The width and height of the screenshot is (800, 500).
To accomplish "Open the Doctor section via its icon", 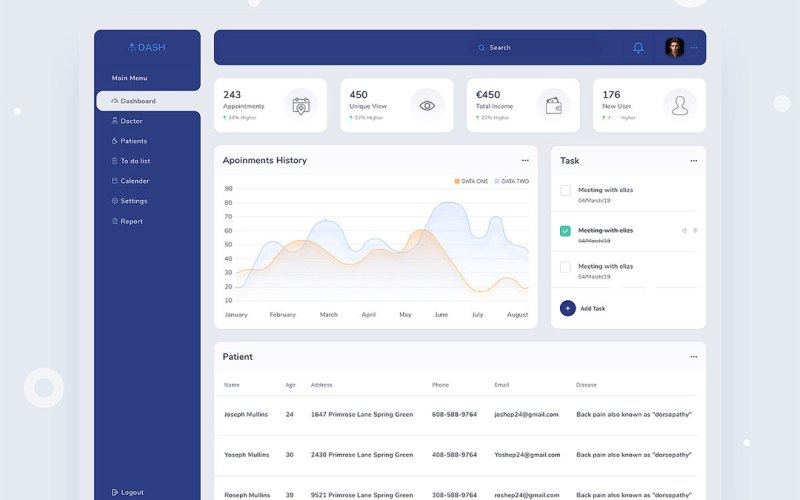I will (115, 121).
